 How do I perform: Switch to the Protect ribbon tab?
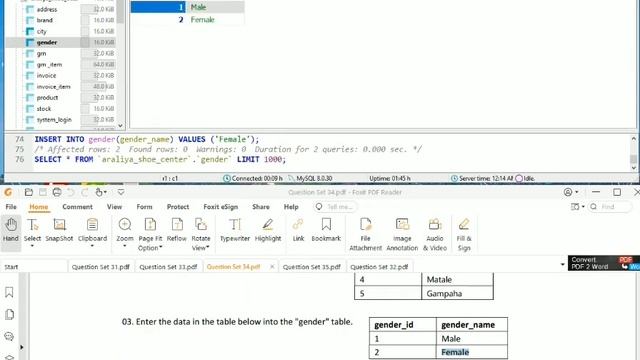click(178, 207)
